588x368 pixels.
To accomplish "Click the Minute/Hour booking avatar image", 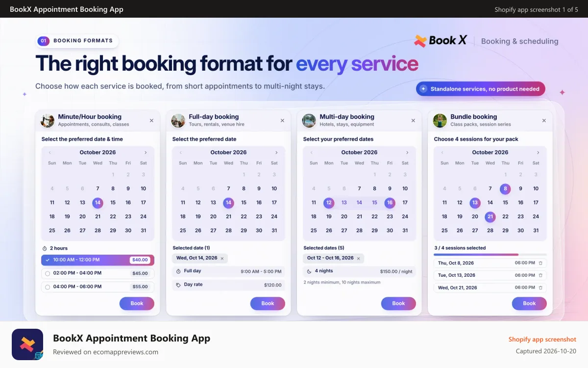I will (x=48, y=121).
